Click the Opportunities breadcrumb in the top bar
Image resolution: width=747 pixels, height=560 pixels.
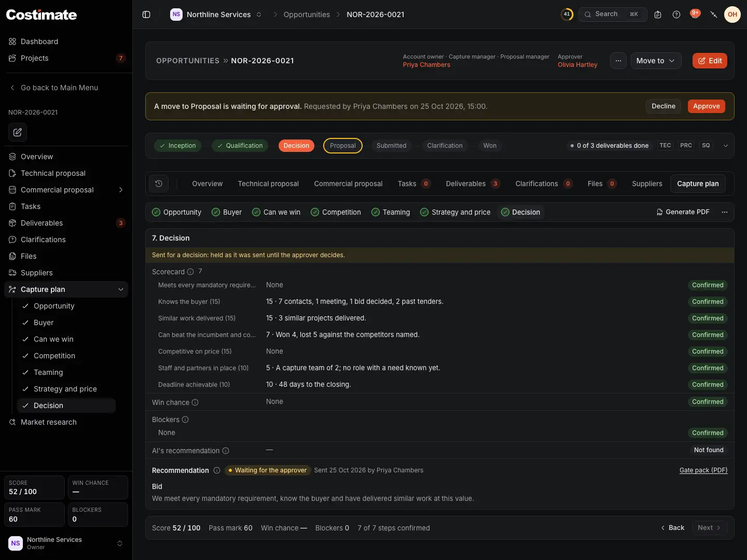[307, 15]
